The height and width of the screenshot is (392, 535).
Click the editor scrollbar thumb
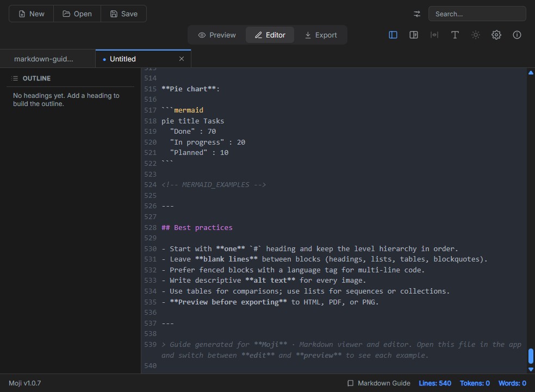pyautogui.click(x=531, y=356)
